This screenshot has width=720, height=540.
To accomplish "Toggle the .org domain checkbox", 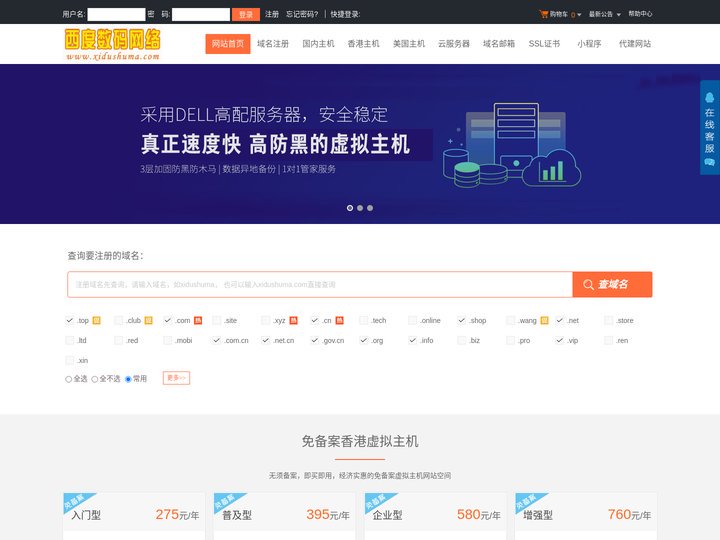I will tap(364, 340).
